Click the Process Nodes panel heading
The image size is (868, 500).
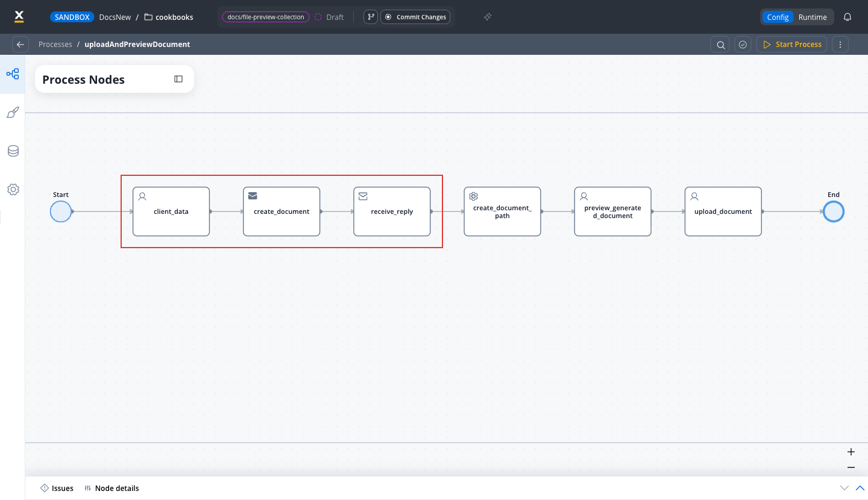[x=83, y=80]
